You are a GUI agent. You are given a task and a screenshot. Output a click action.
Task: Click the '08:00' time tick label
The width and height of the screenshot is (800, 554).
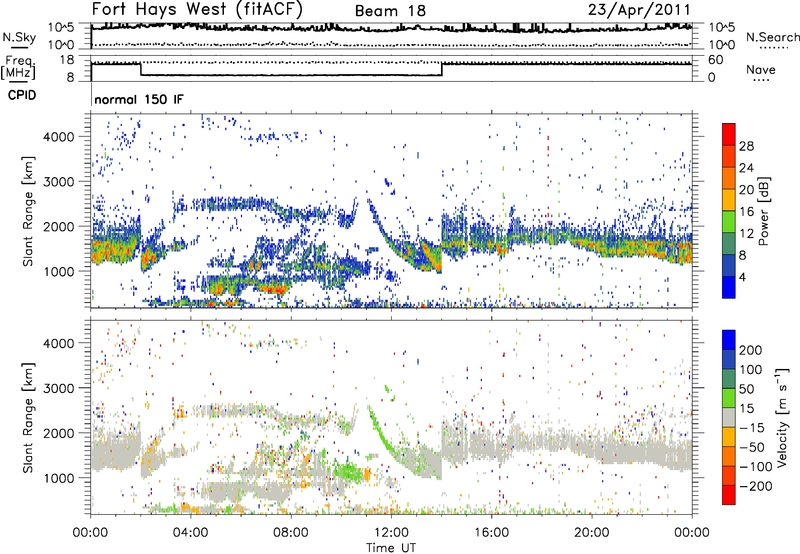click(291, 533)
